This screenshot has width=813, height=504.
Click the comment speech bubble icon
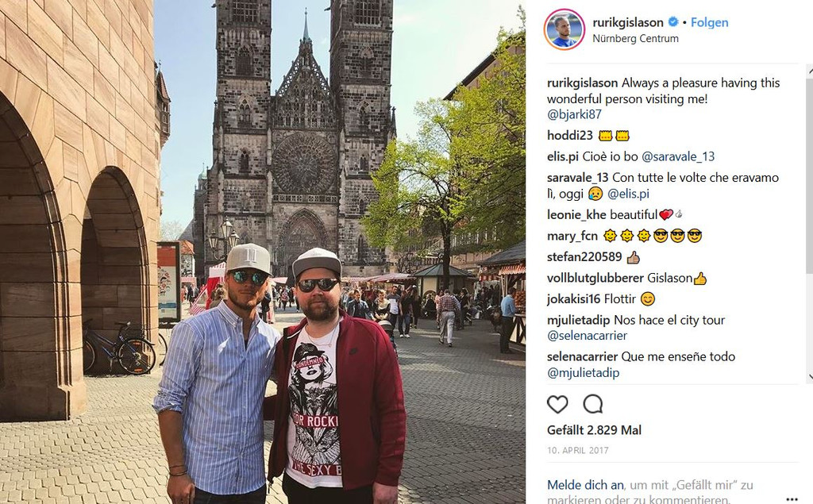coord(592,404)
